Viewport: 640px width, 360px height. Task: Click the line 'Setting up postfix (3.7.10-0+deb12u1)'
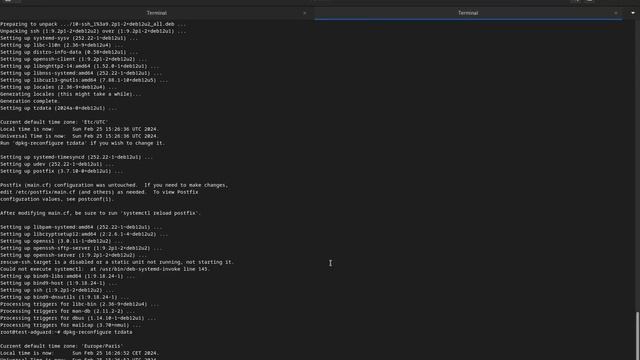click(x=61, y=171)
